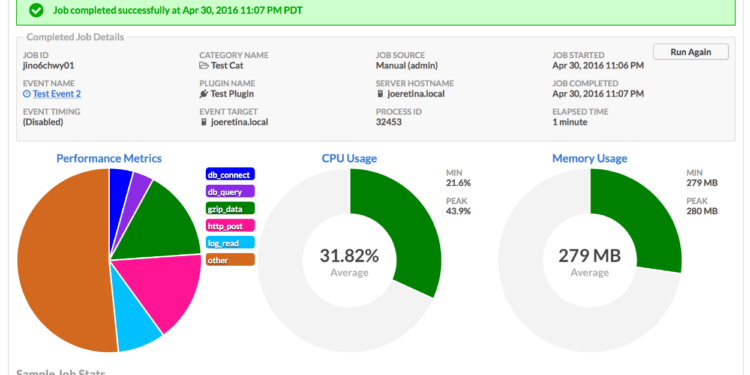Image resolution: width=750 pixels, height=375 pixels.
Task: Click the Memory Usage chart title
Action: pyautogui.click(x=590, y=158)
